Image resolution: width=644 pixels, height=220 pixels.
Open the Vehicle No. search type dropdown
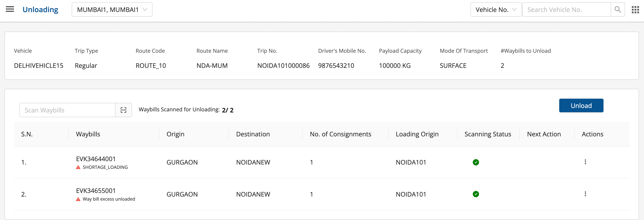(x=496, y=9)
